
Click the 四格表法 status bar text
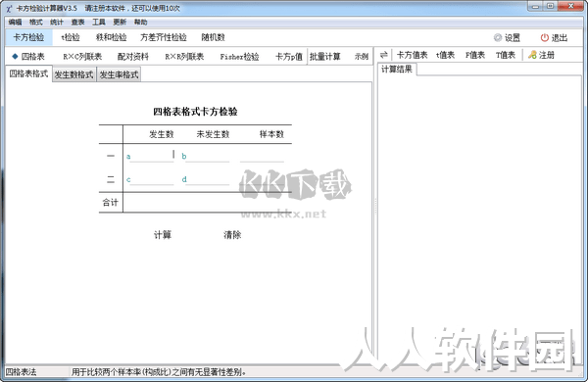pyautogui.click(x=22, y=372)
